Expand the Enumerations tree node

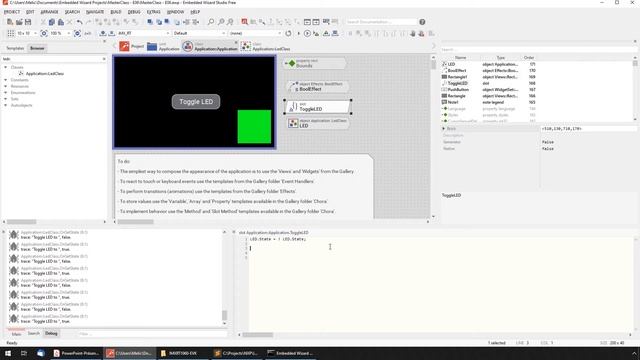6,93
